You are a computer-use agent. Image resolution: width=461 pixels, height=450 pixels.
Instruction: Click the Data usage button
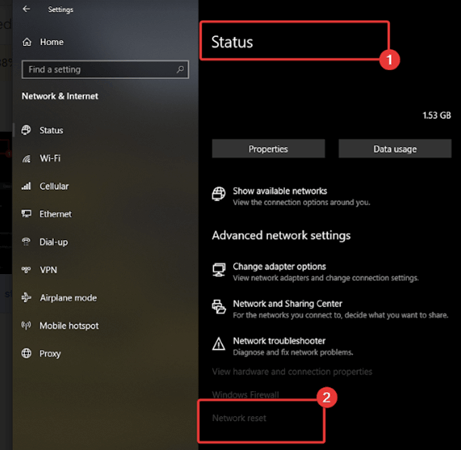tap(395, 149)
